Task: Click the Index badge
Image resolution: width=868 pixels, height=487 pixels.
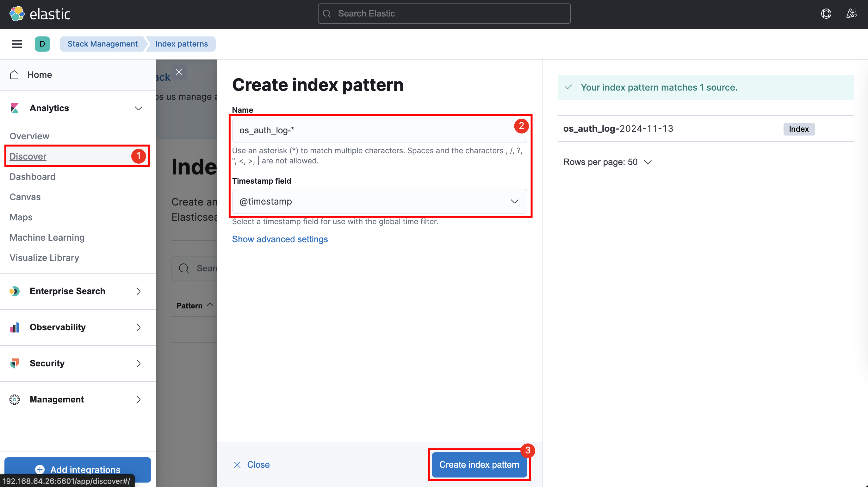Action: (799, 129)
